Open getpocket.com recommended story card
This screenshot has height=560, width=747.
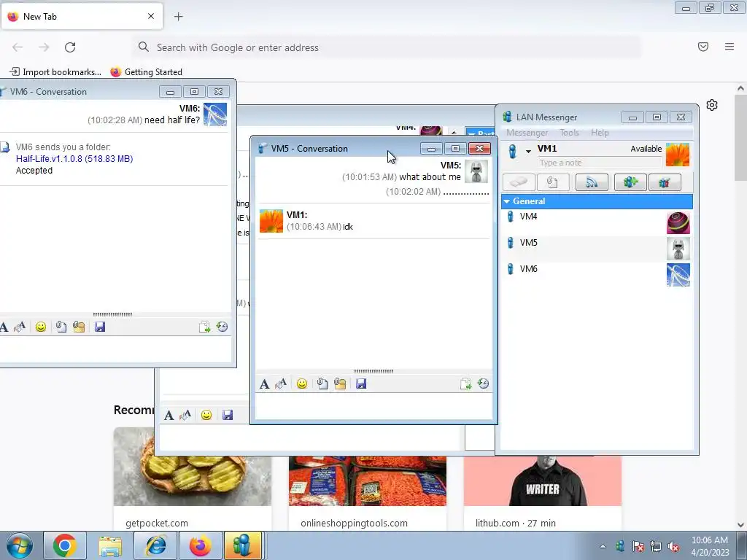pos(193,479)
